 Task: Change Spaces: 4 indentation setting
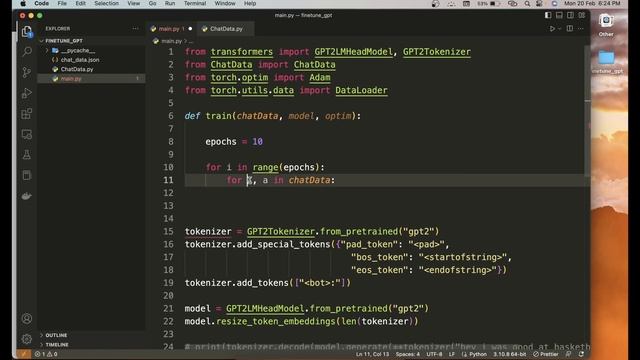pos(407,354)
